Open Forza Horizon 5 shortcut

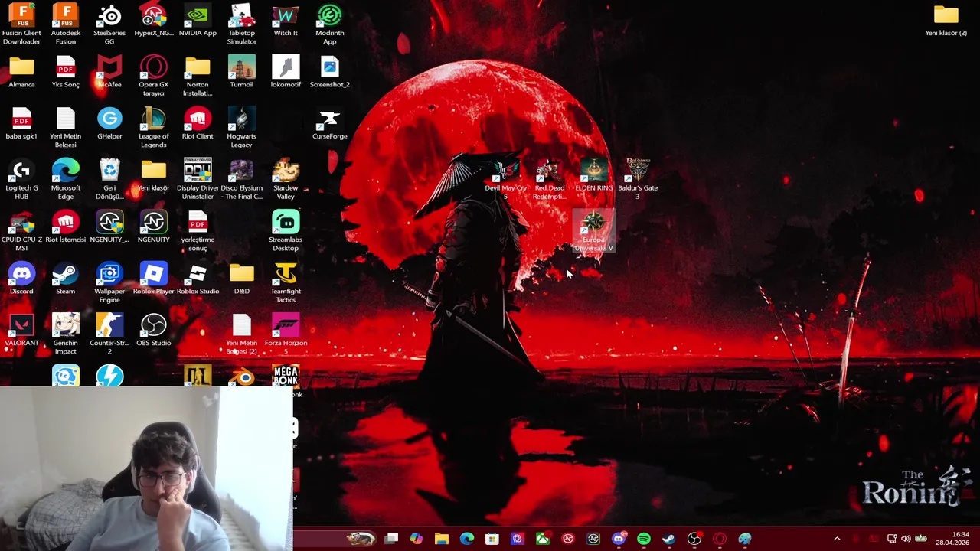286,334
